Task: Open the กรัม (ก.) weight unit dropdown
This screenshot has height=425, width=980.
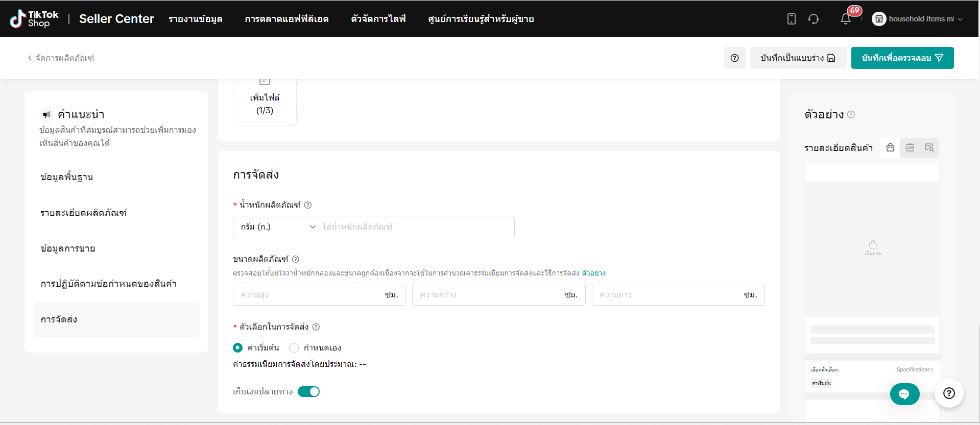Action: coord(278,227)
